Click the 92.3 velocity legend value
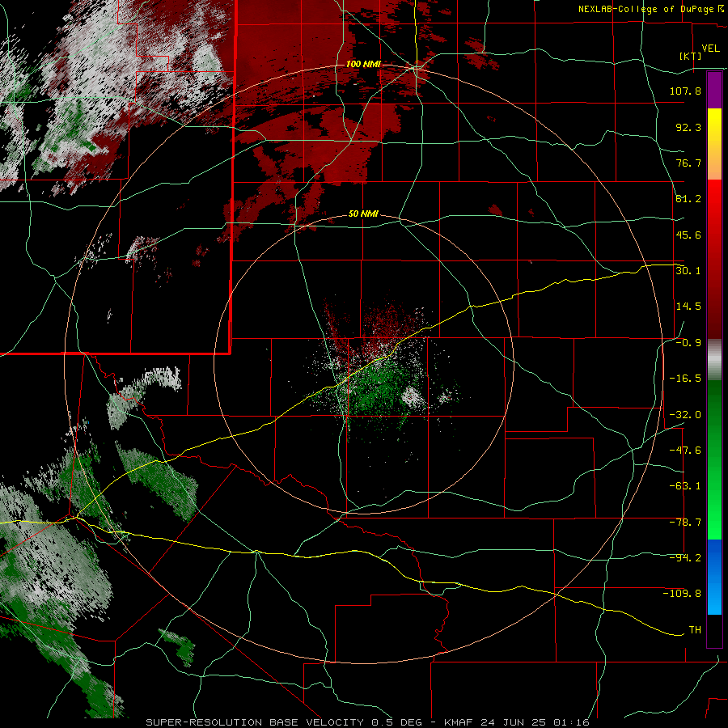 (688, 127)
